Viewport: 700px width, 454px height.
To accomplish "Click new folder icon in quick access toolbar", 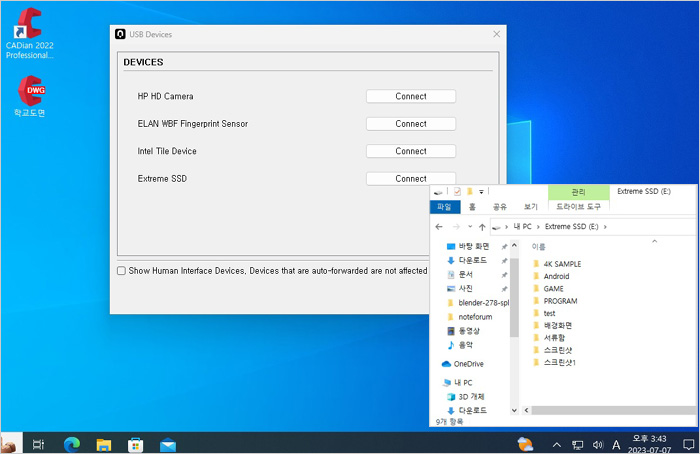I will coord(469,192).
